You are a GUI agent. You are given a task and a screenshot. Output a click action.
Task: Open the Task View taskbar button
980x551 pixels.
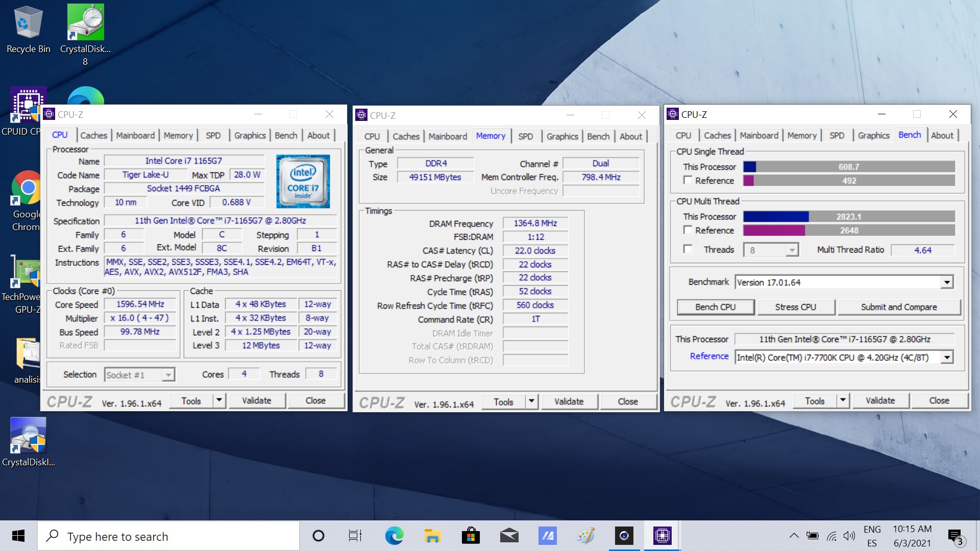point(355,536)
